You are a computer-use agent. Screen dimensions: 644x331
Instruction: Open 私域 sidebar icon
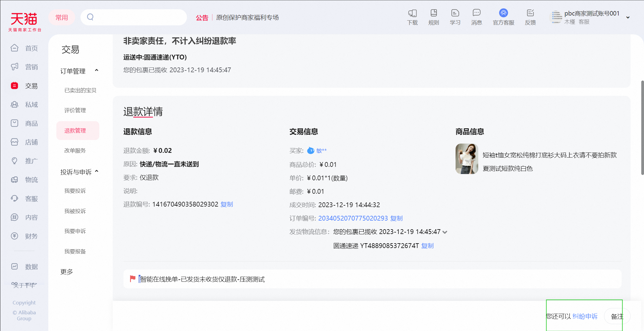[14, 104]
